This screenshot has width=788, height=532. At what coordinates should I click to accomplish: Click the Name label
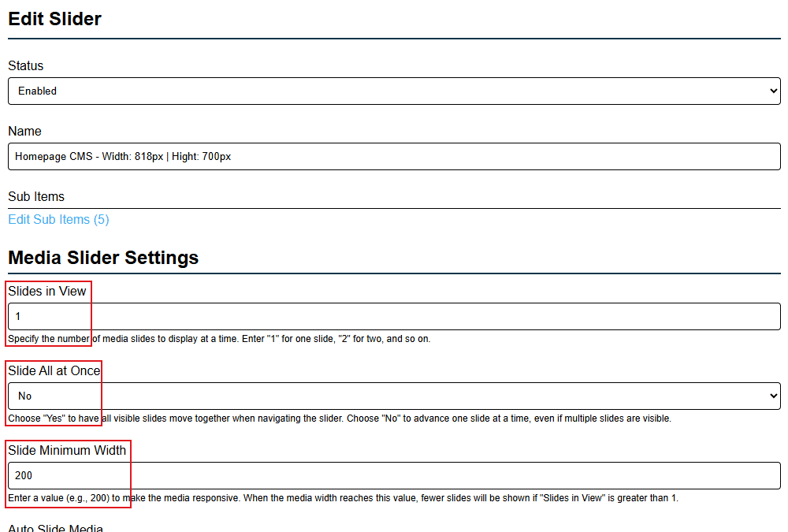tap(24, 132)
